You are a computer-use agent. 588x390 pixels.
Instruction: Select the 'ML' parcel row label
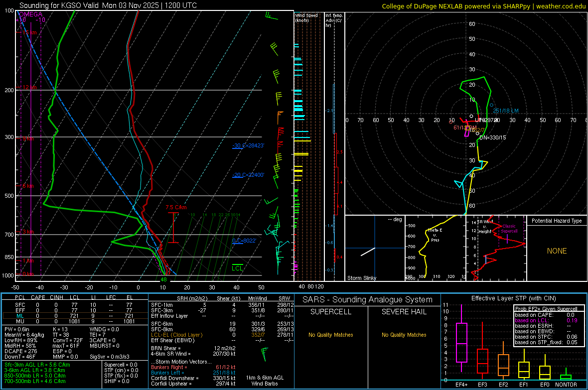[20, 316]
